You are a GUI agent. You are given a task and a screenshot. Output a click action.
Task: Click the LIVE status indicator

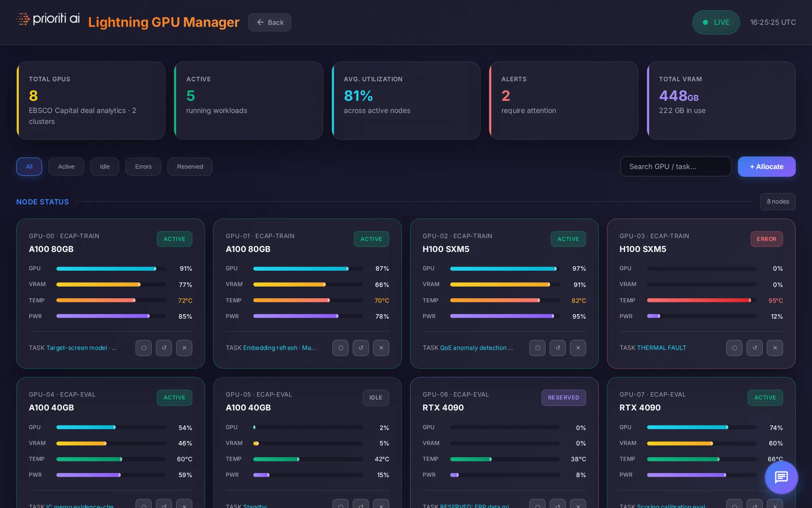(x=716, y=22)
